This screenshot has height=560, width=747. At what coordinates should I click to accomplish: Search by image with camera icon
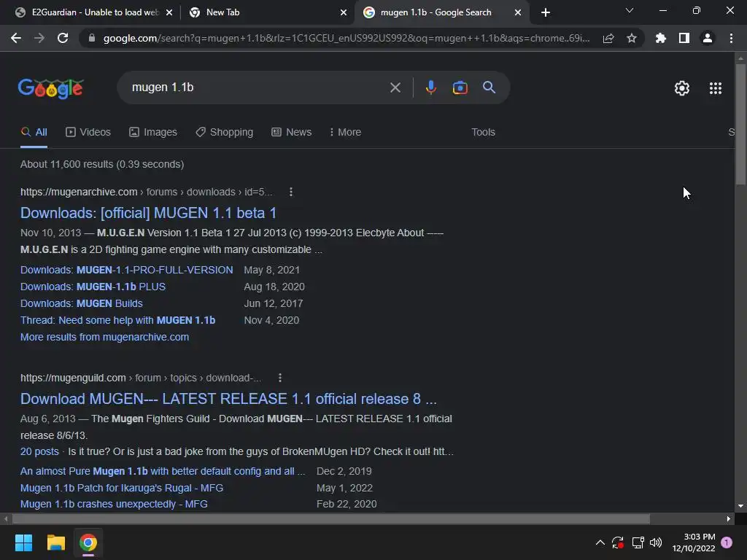pos(460,87)
